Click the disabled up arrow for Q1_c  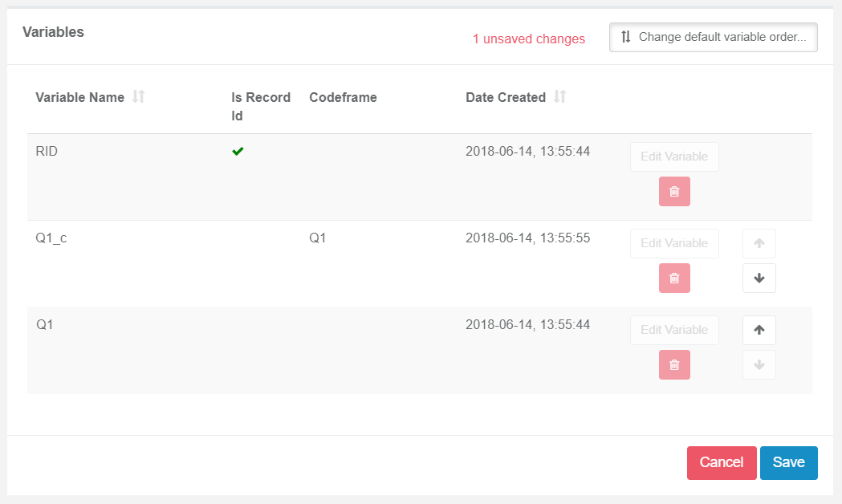tap(759, 243)
